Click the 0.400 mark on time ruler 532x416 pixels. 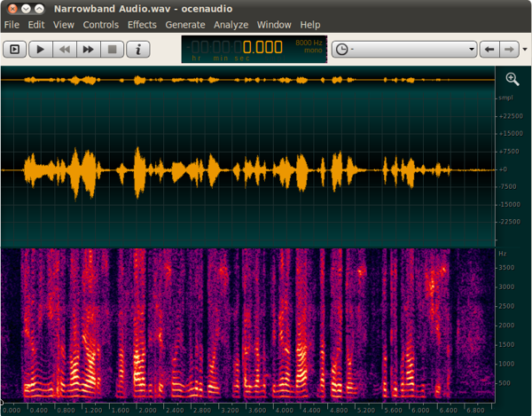[x=38, y=410]
